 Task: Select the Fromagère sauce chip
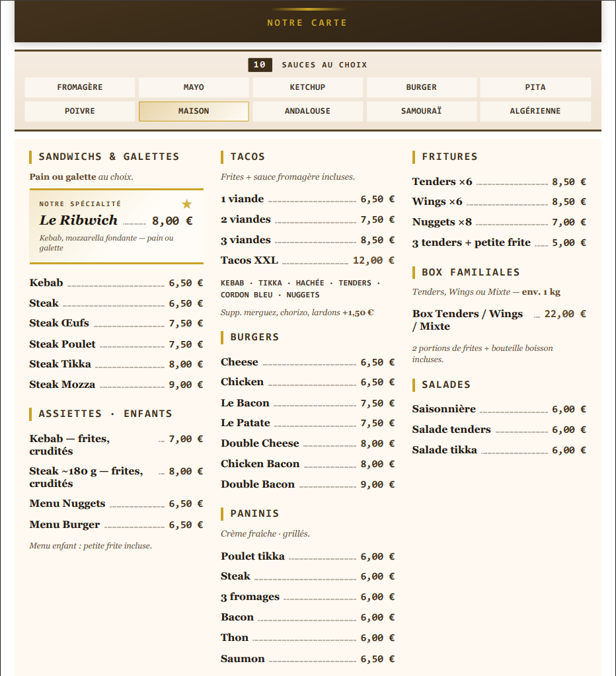(x=80, y=87)
